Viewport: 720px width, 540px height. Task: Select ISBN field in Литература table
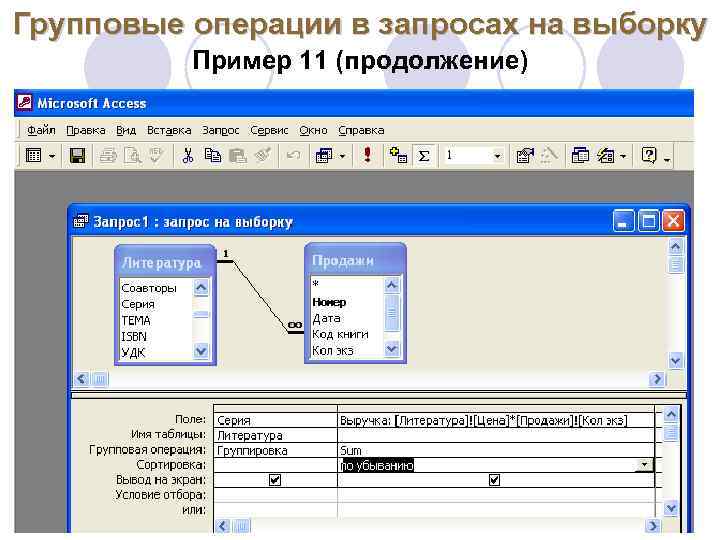click(134, 337)
